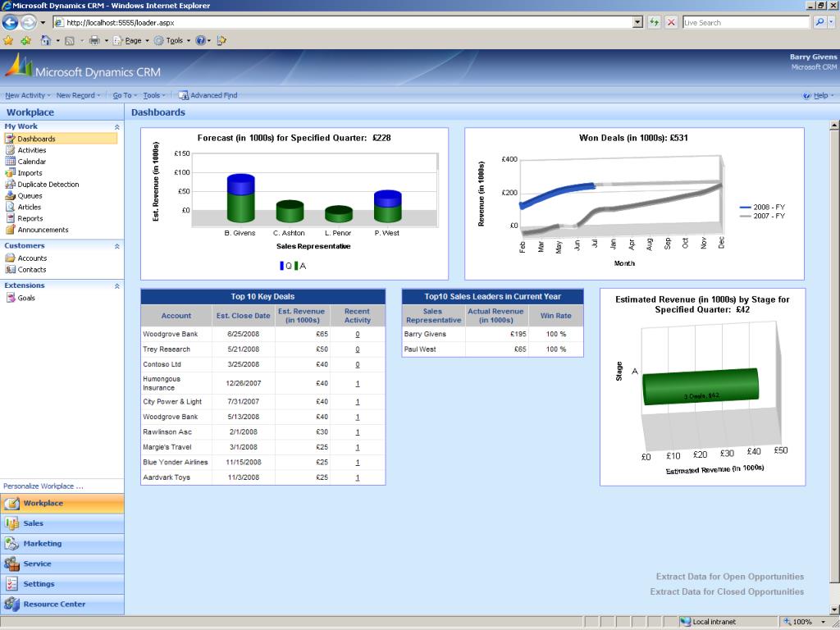
Task: Open the Goals extension icon
Action: point(10,298)
